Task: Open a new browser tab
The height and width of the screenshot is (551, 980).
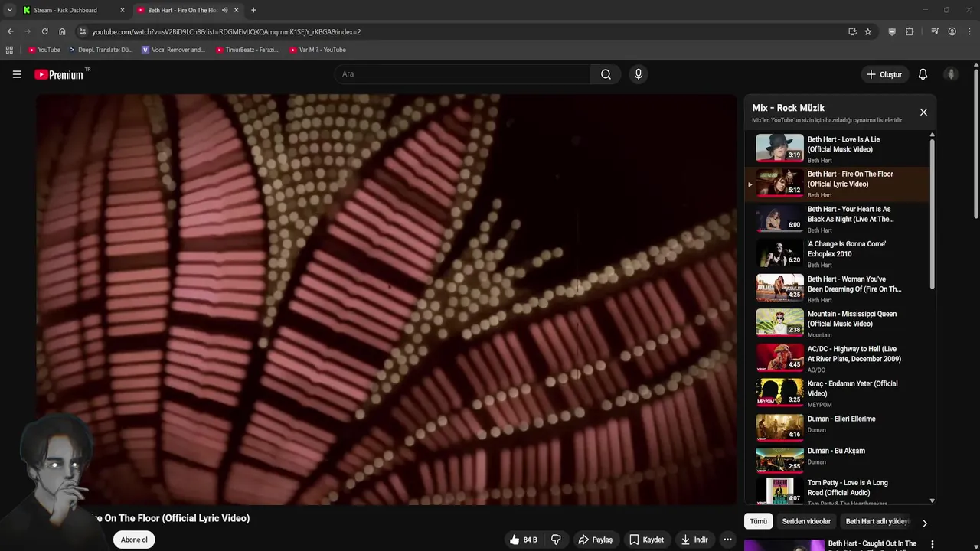Action: tap(253, 10)
